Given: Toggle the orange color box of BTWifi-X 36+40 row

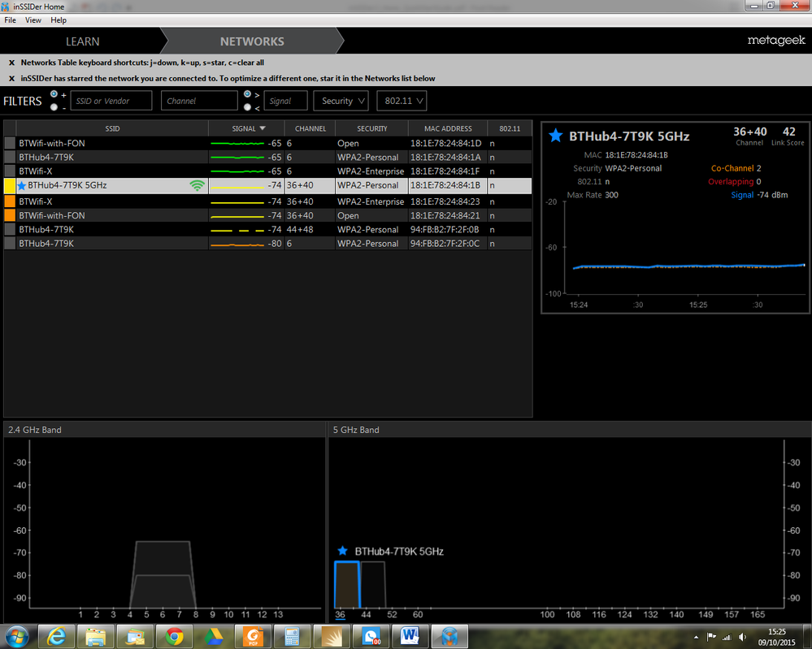Looking at the screenshot, I should pos(10,201).
